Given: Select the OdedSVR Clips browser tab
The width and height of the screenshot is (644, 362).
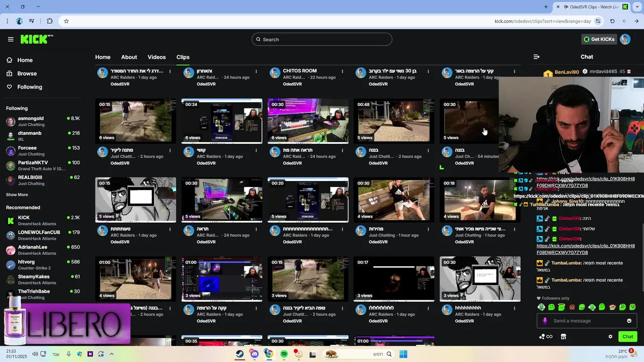Looking at the screenshot, I should click(x=592, y=7).
